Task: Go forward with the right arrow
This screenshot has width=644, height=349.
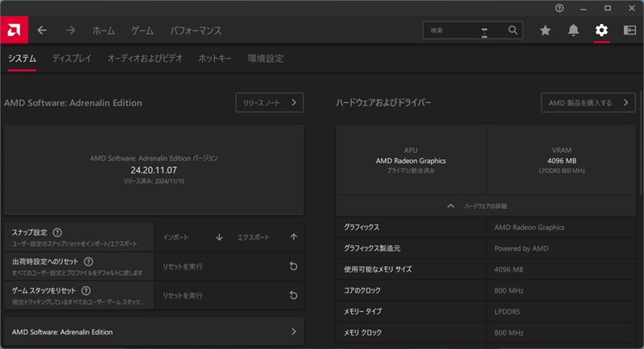Action: (71, 31)
